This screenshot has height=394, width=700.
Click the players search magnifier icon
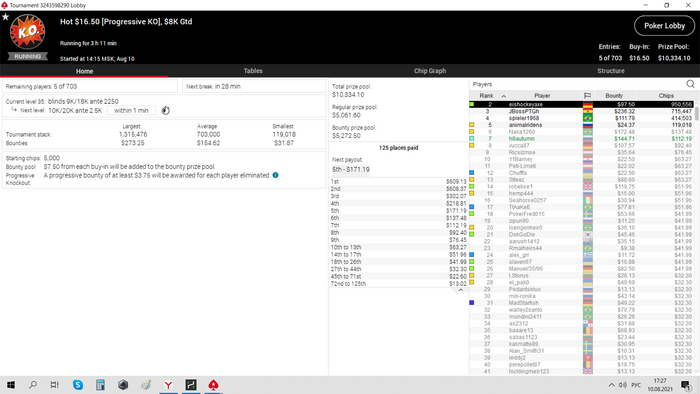tap(690, 84)
